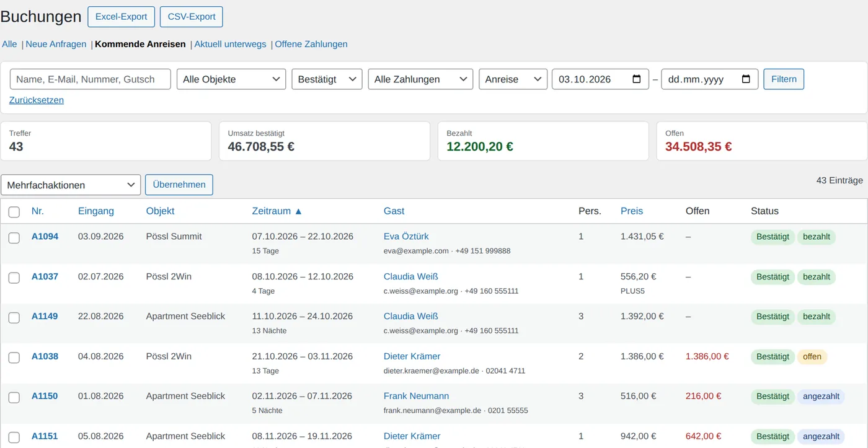Image resolution: width=868 pixels, height=448 pixels.
Task: Apply filters with Filtern button
Action: [784, 79]
